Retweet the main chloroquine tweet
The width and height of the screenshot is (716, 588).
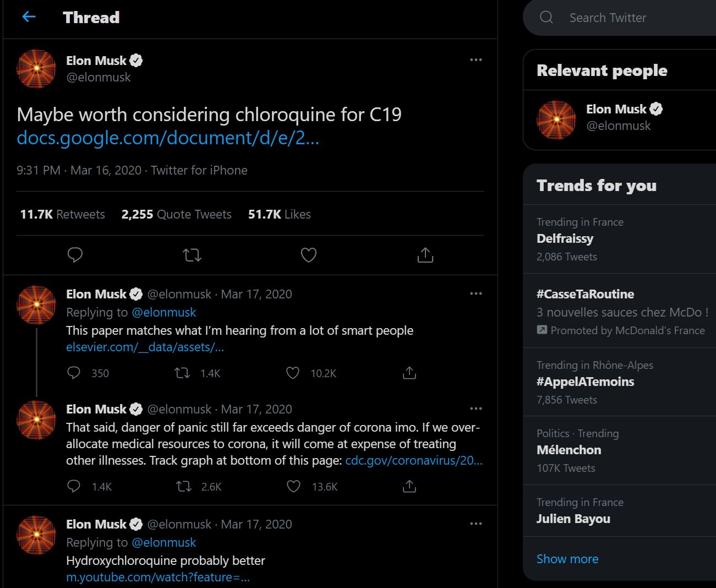tap(192, 255)
